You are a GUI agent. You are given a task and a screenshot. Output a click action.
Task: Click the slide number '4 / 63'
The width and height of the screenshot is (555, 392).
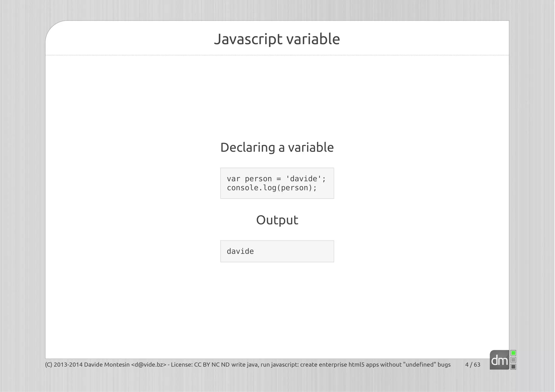point(473,365)
